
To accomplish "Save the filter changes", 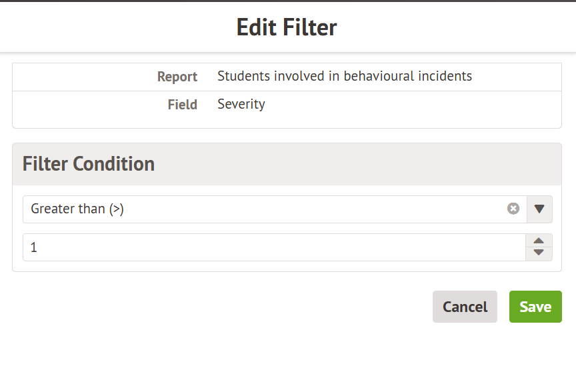I will point(535,307).
